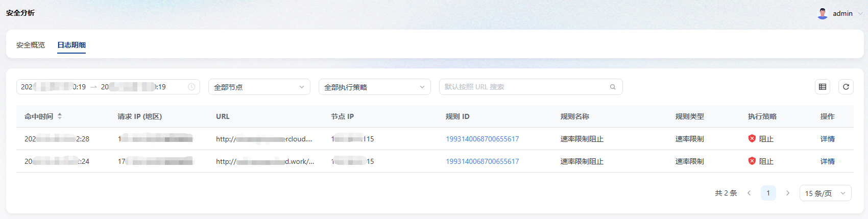Open the table column settings icon
Screen dimensions: 868x219
tap(822, 87)
